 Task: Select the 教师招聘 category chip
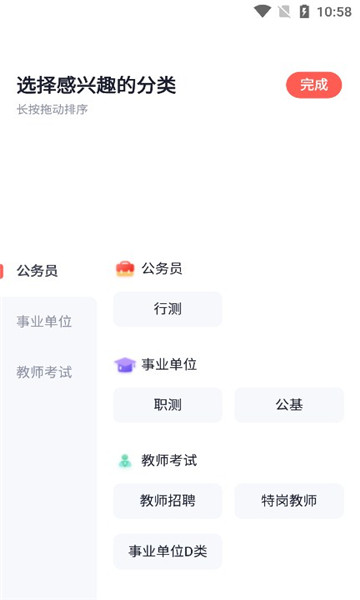(168, 501)
